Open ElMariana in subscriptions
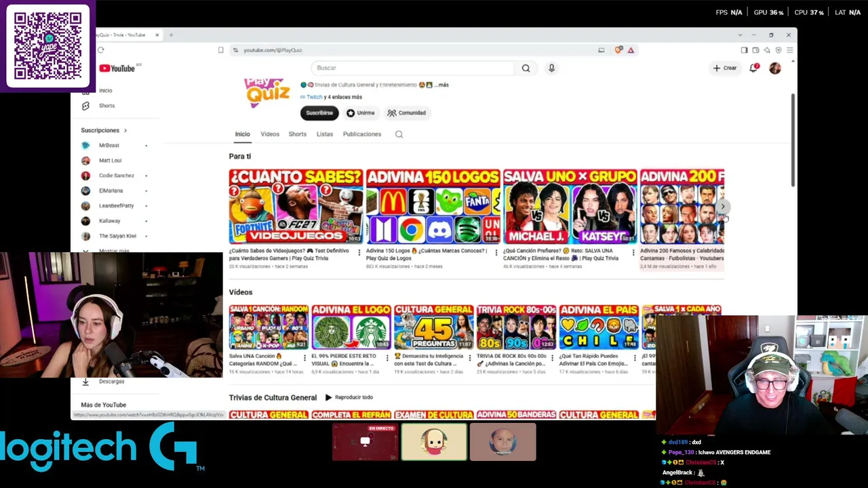This screenshot has height=488, width=868. coord(111,190)
